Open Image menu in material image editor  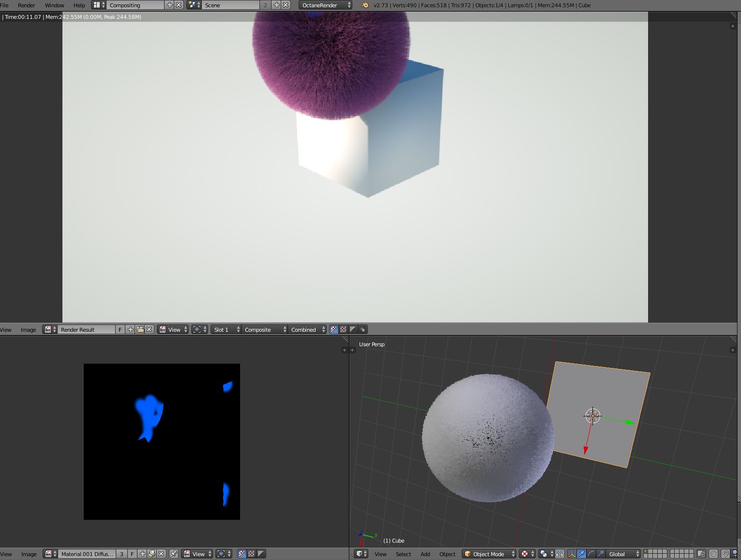pyautogui.click(x=28, y=554)
